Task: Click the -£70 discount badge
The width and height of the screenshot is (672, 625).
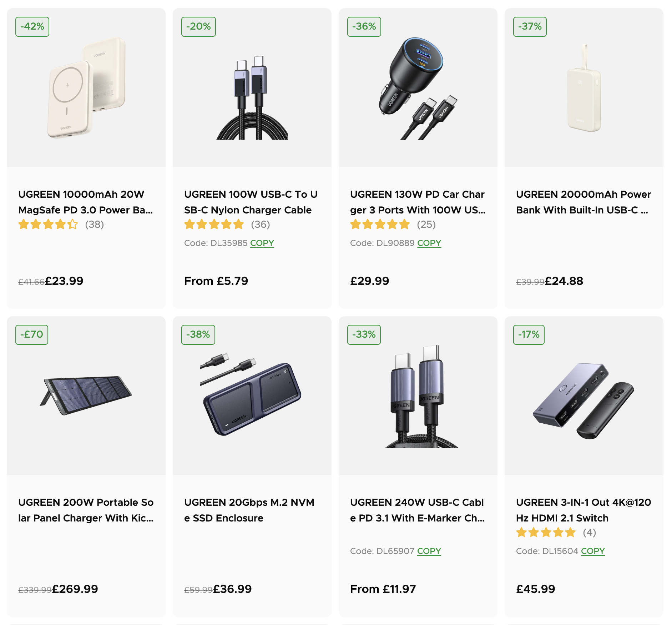Action: tap(32, 334)
